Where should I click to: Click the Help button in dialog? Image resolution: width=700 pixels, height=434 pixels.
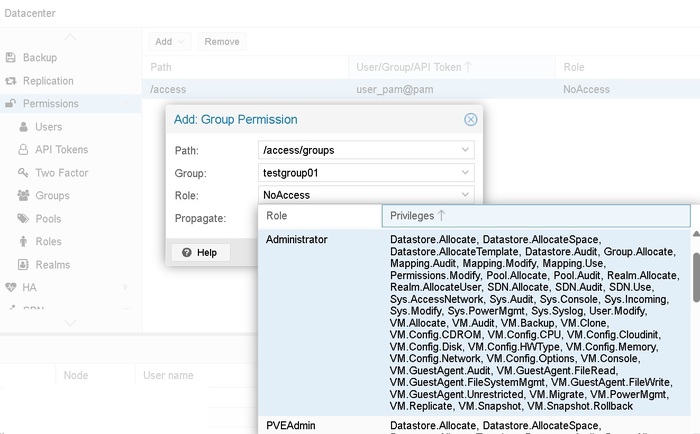(x=200, y=252)
